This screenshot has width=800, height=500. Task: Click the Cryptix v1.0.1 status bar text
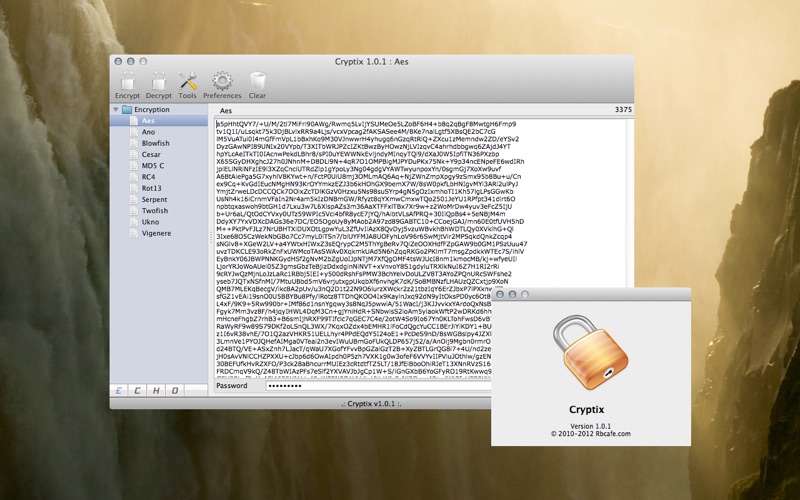click(x=371, y=403)
